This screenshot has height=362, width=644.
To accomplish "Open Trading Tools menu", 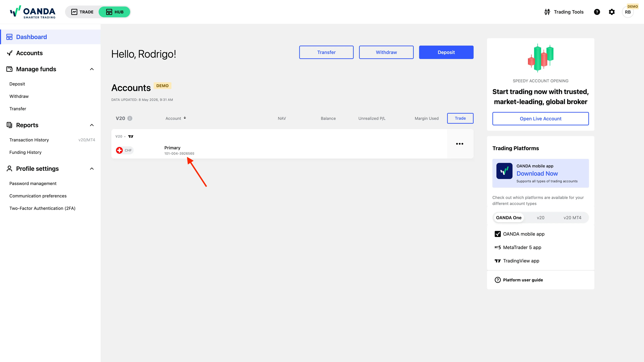I will click(564, 12).
